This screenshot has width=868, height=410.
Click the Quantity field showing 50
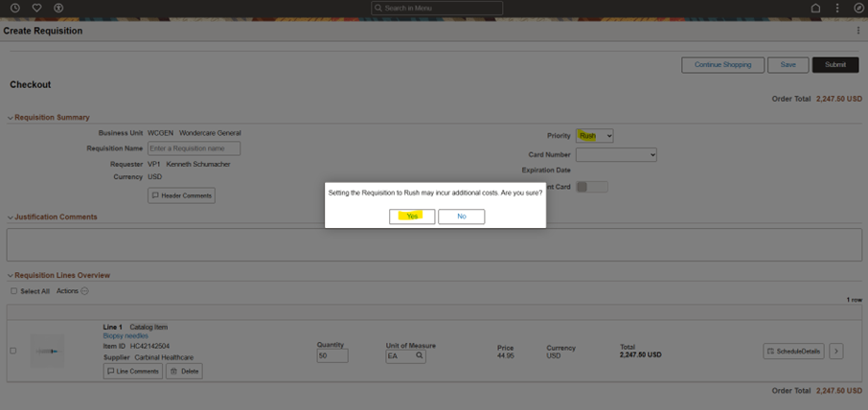[332, 355]
